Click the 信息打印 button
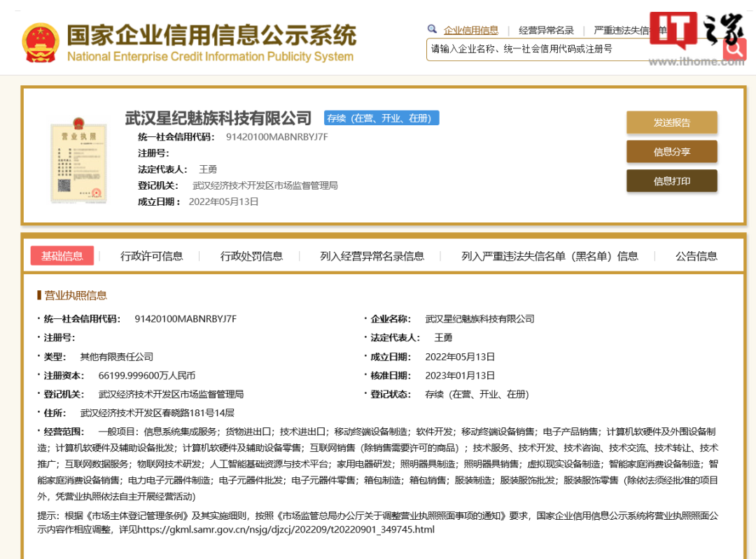Viewport: 756px width, 559px height. (671, 181)
